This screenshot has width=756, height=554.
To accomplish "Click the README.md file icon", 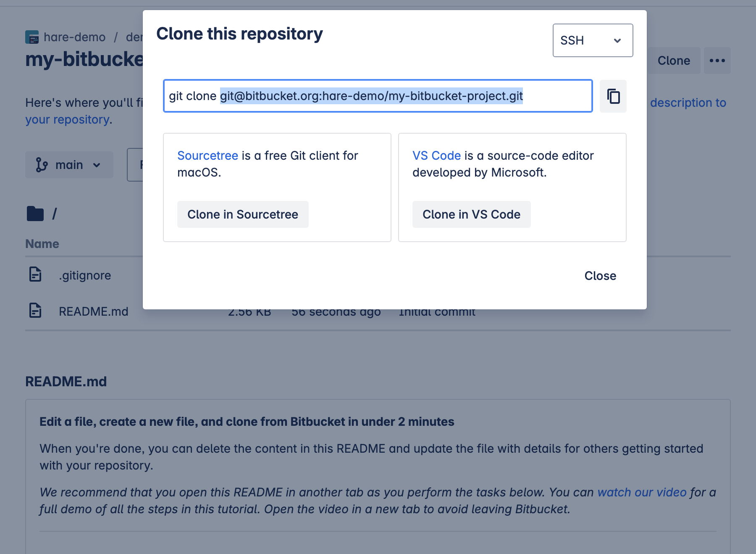I will click(35, 311).
